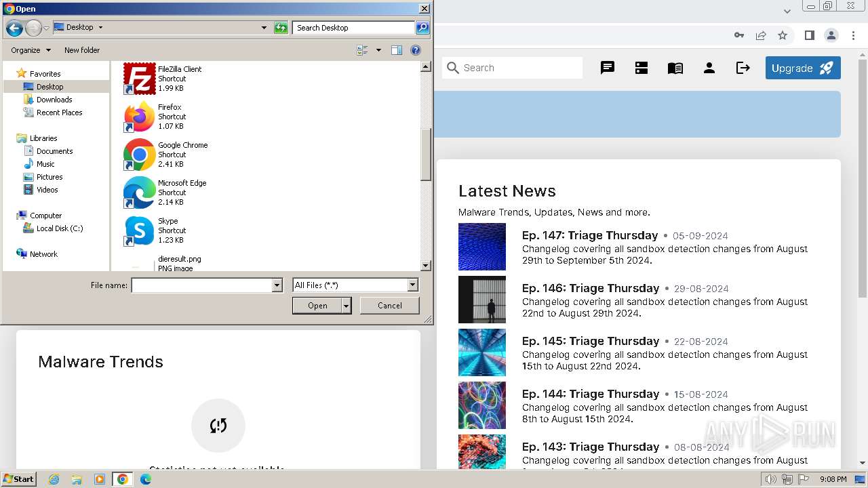Open the chat messages icon on webpage

(608, 68)
